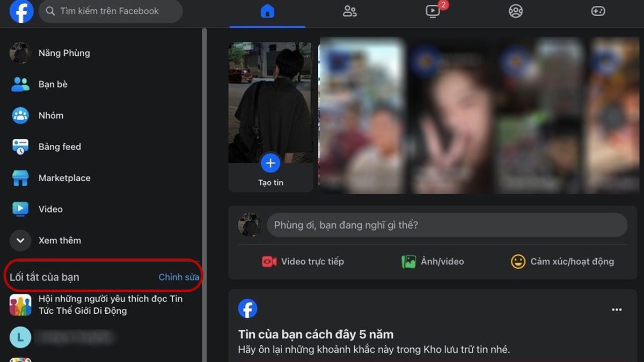Open the Home tab in top navigation
Image resolution: width=644 pixels, height=362 pixels.
click(x=267, y=11)
